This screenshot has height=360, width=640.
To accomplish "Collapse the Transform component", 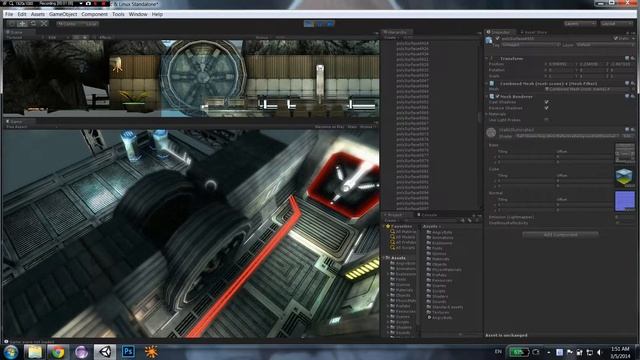I will coord(487,58).
